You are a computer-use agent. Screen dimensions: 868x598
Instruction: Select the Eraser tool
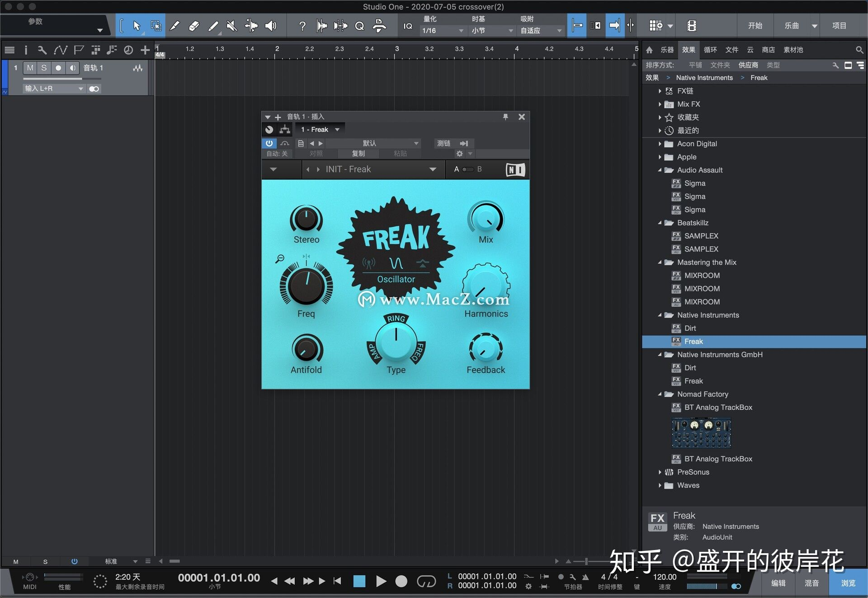(193, 26)
